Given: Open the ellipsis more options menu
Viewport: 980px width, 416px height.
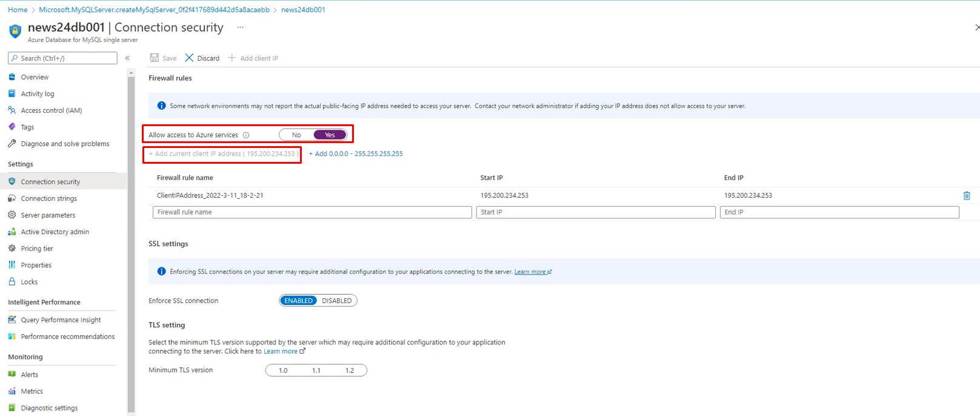Looking at the screenshot, I should point(240,27).
